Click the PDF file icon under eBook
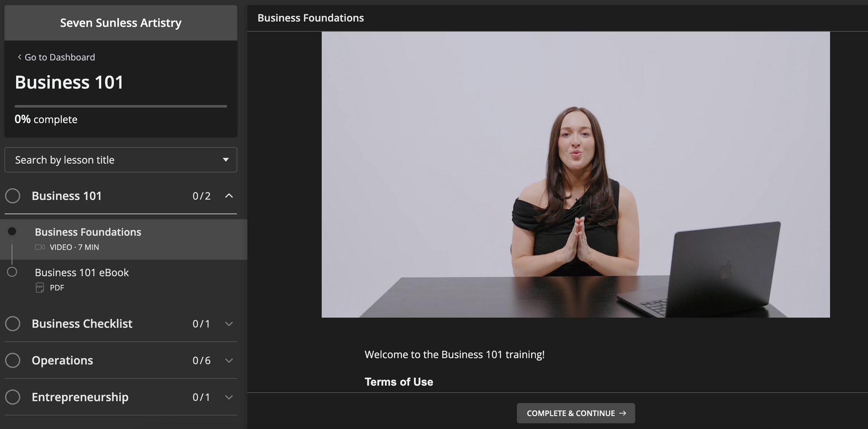 coord(40,288)
